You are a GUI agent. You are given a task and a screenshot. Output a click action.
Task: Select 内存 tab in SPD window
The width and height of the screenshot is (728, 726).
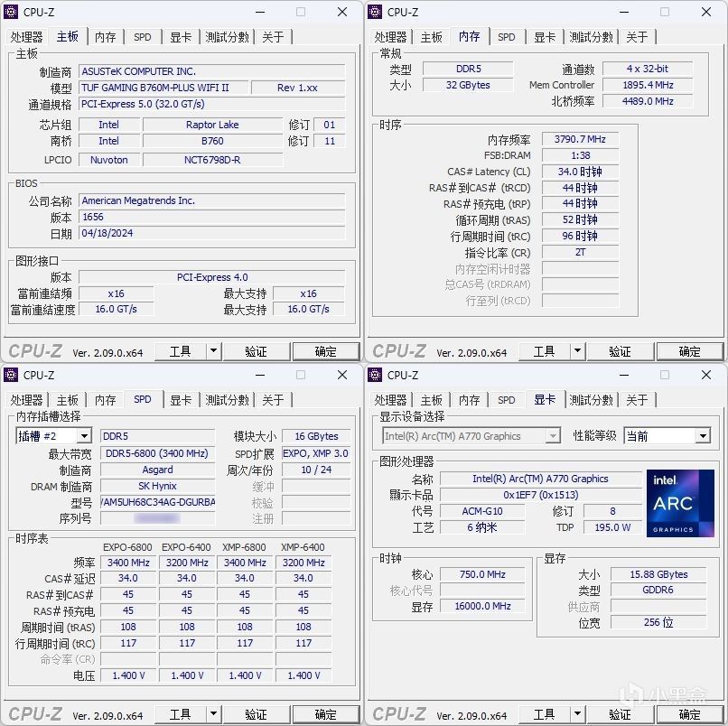point(106,400)
